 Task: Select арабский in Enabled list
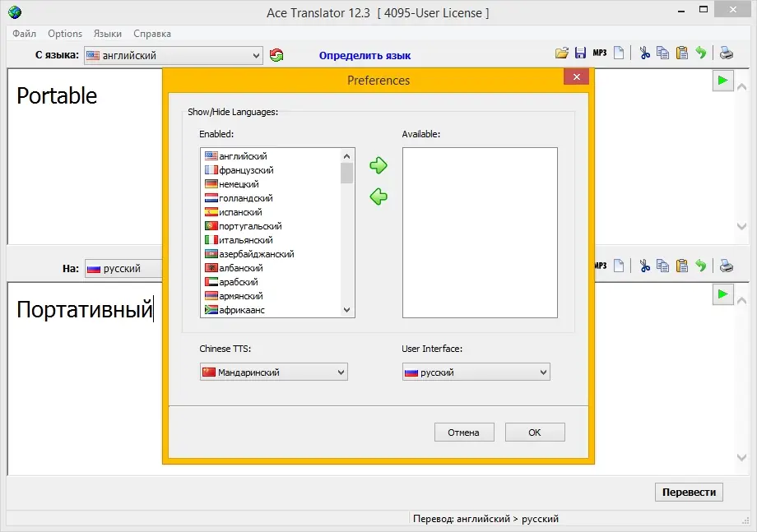pyautogui.click(x=272, y=282)
